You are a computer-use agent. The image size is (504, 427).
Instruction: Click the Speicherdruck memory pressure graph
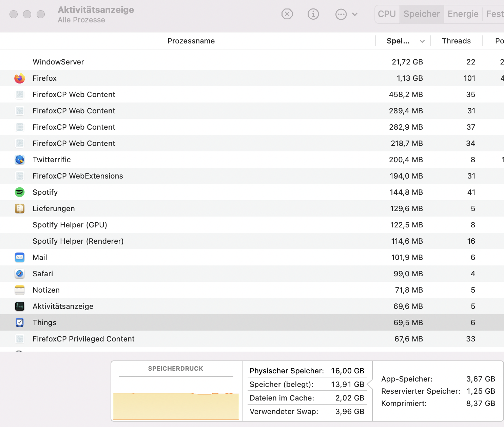pos(176,406)
